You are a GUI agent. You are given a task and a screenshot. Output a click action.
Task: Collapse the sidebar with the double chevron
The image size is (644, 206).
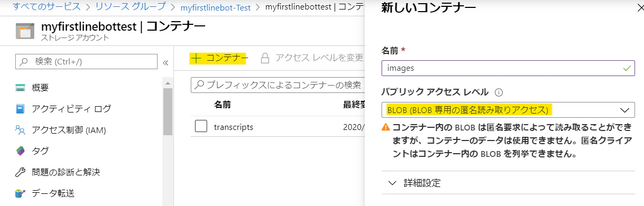(165, 62)
